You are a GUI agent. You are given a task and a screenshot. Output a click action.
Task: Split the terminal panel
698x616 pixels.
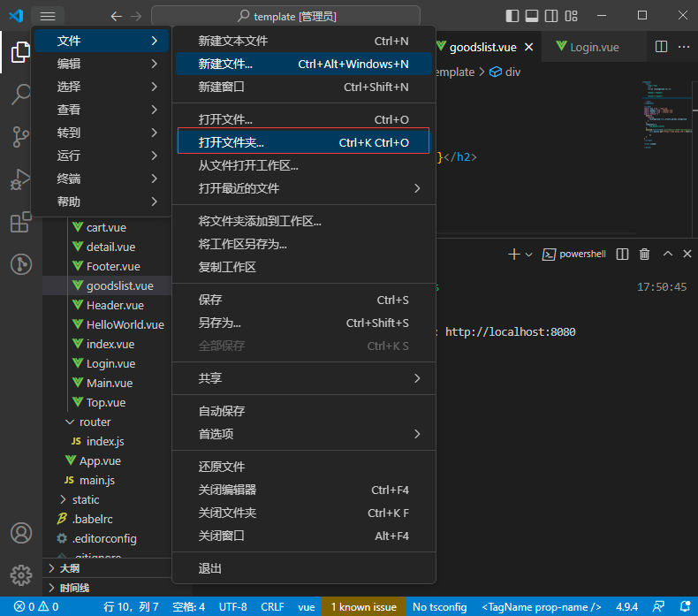622,254
